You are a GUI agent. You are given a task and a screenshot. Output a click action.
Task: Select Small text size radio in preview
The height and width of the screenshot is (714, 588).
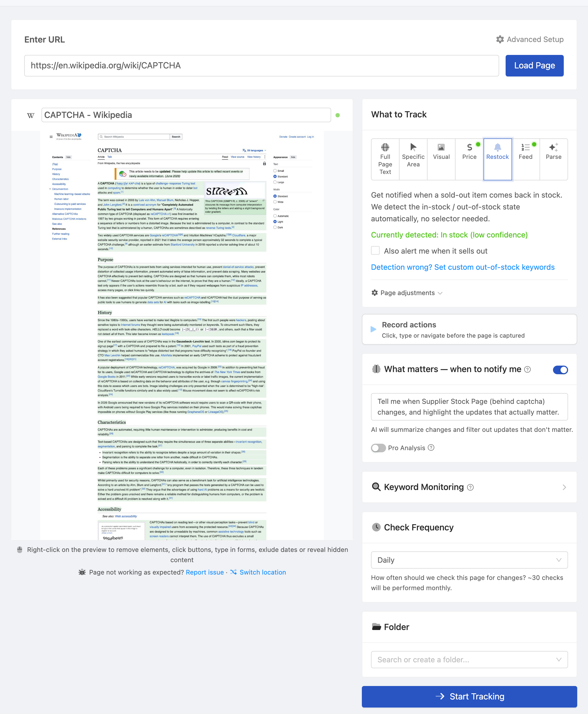click(x=275, y=171)
